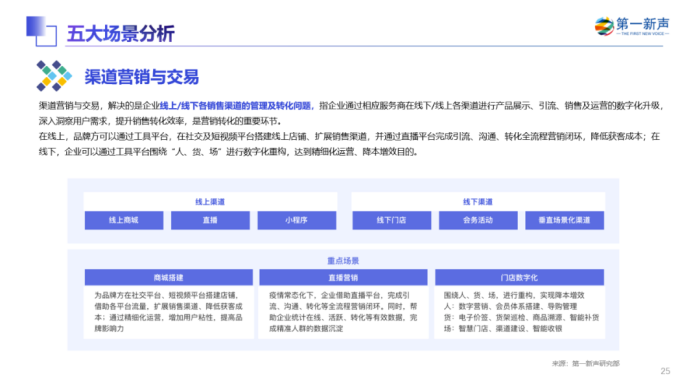Screen dimensions: 700x385
Task: Click the description text under 商城搭建
Action: coord(168,312)
